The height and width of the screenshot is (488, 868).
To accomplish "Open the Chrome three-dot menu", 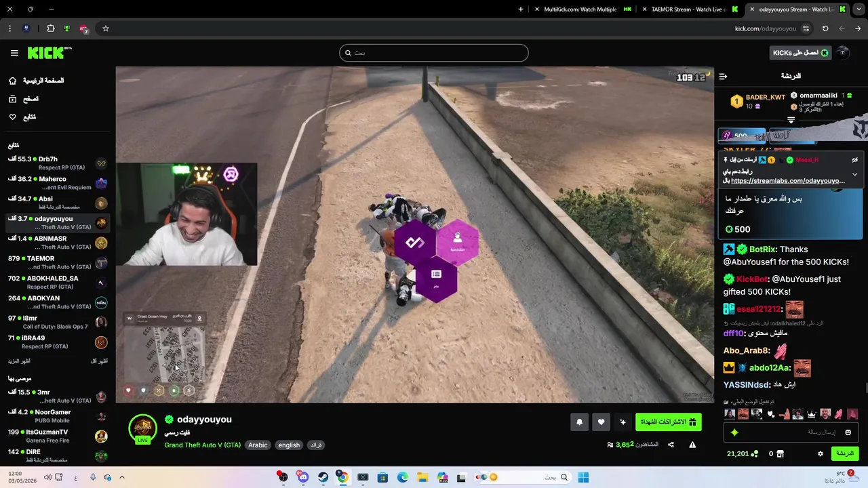I will (x=9, y=28).
